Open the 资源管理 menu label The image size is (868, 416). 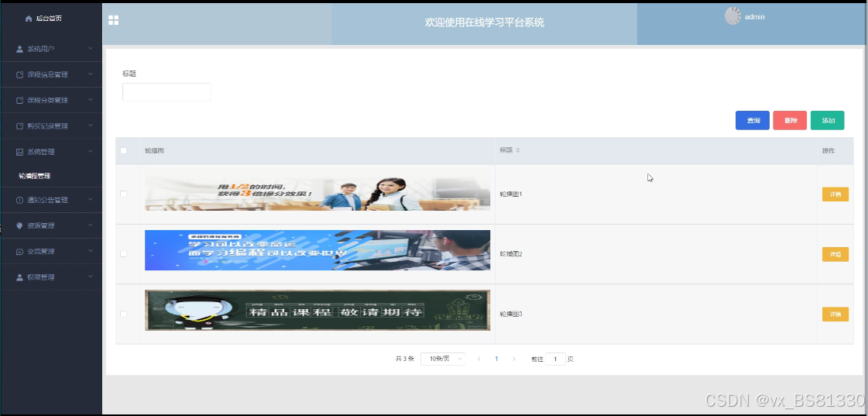pyautogui.click(x=41, y=225)
